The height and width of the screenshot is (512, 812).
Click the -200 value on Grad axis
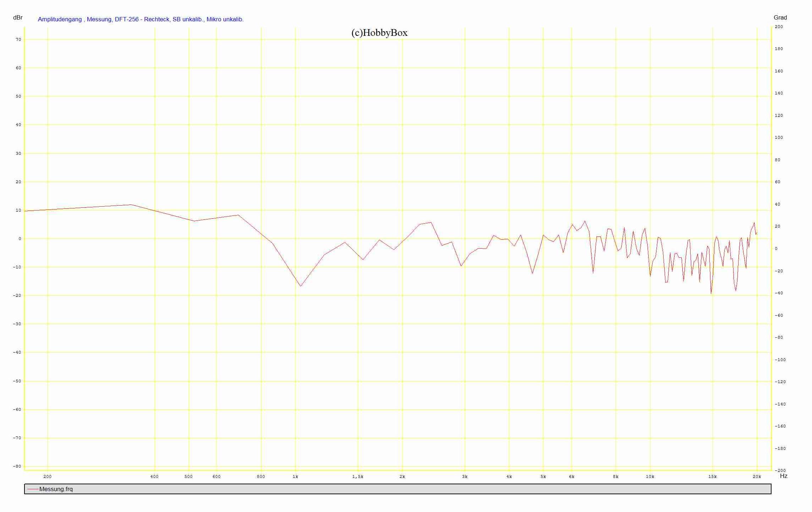(x=780, y=470)
